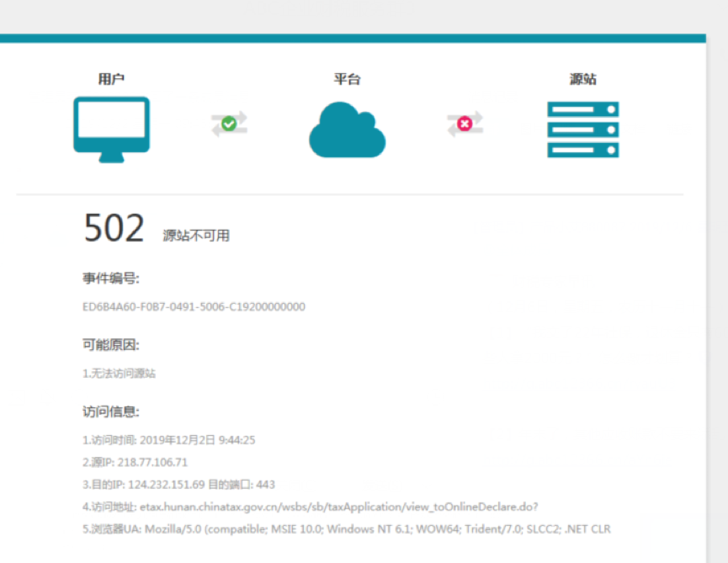Click the 平台 label
The image size is (728, 563).
348,79
